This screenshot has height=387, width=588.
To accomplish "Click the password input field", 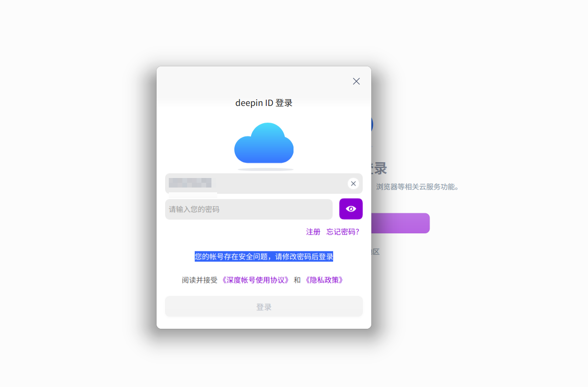I will 249,209.
